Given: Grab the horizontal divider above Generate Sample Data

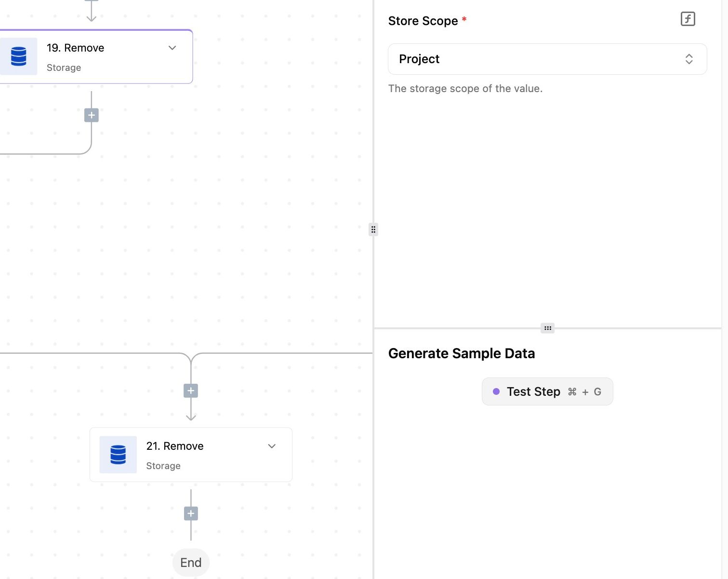Looking at the screenshot, I should click(547, 328).
